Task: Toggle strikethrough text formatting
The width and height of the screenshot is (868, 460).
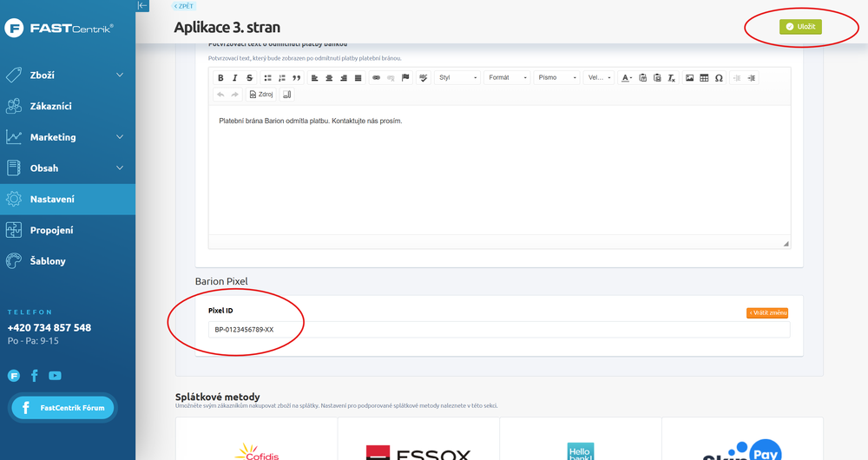Action: pos(249,78)
